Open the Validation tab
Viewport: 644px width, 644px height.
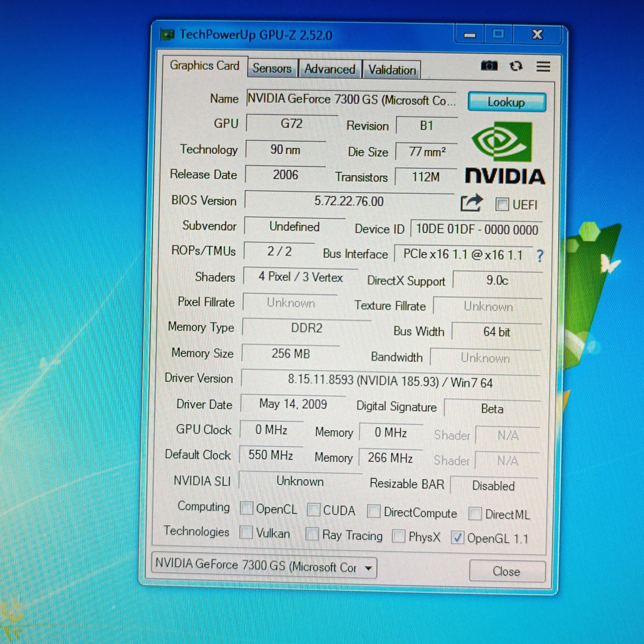(x=392, y=70)
